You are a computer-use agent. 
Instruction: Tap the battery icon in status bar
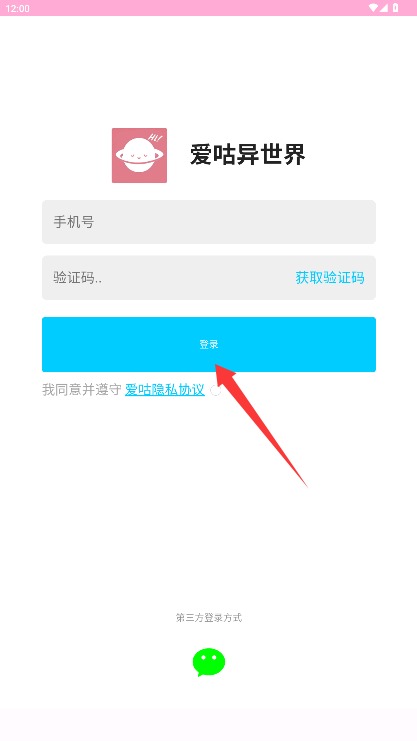point(395,8)
